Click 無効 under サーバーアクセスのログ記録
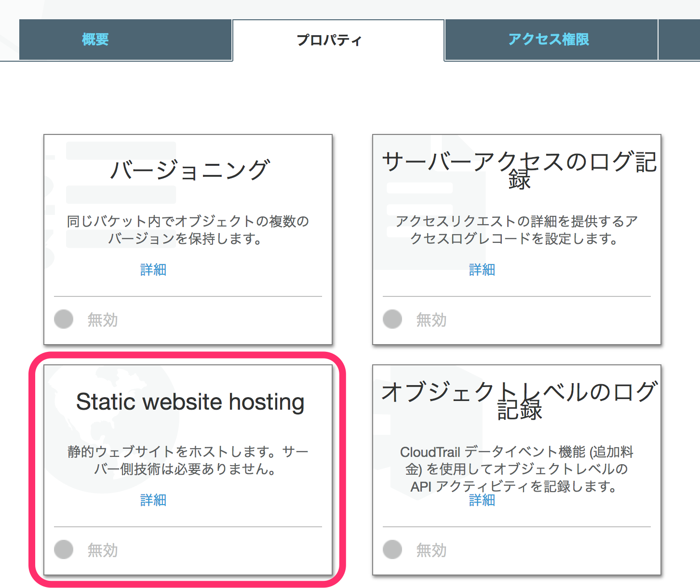 [392, 319]
